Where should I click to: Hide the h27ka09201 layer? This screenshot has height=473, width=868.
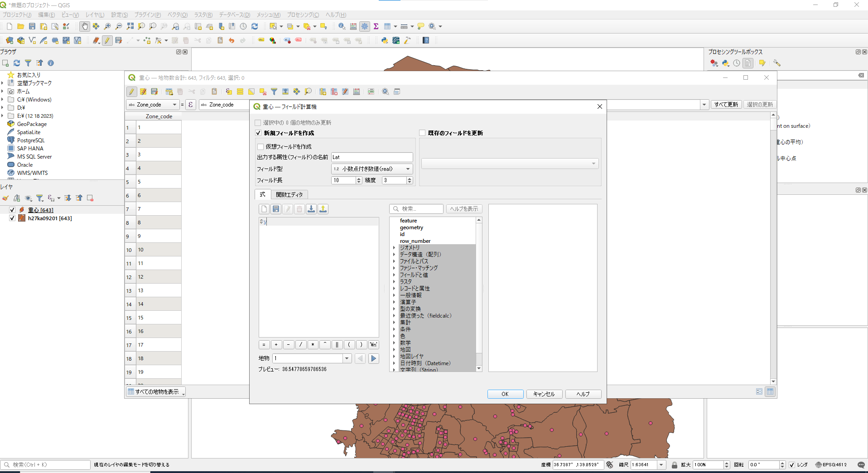point(12,218)
